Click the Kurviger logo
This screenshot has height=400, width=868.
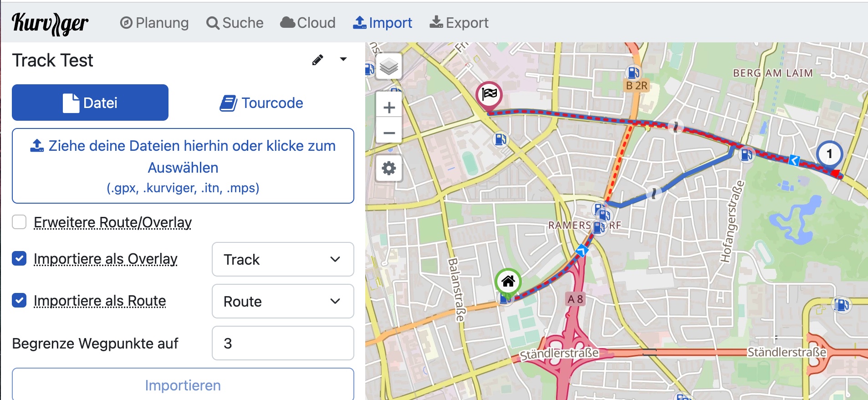[50, 23]
